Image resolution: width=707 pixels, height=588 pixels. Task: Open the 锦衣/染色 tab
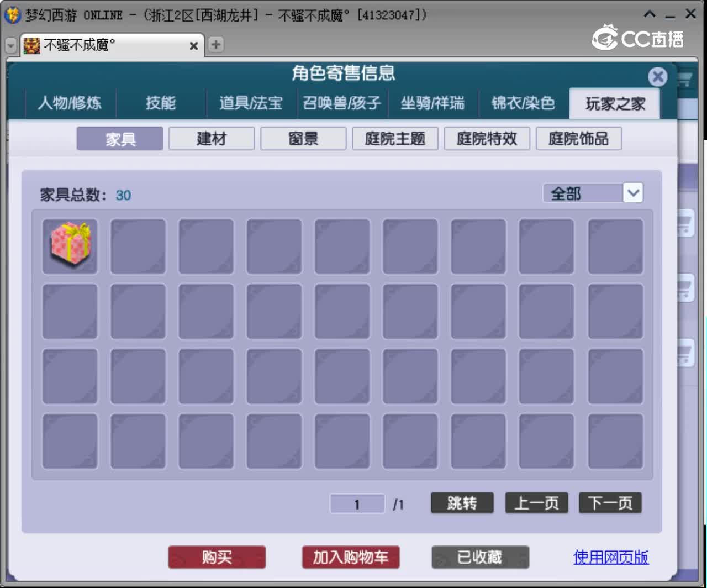pos(523,103)
